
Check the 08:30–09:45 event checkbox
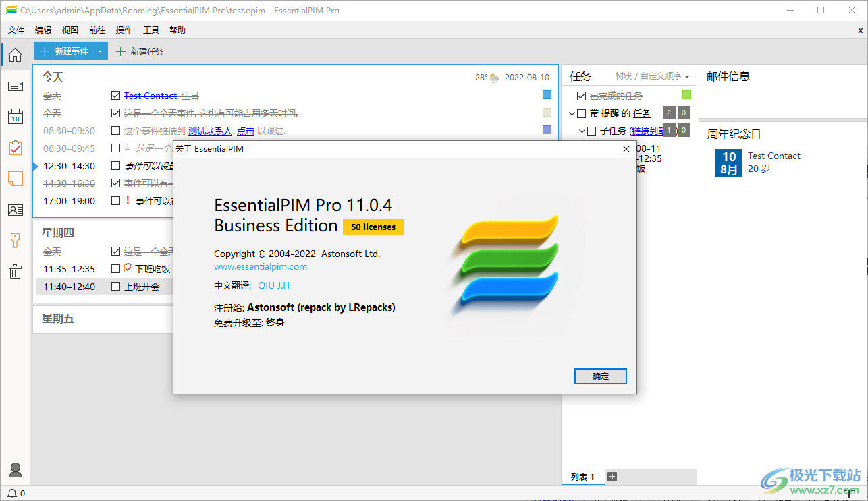click(x=116, y=148)
